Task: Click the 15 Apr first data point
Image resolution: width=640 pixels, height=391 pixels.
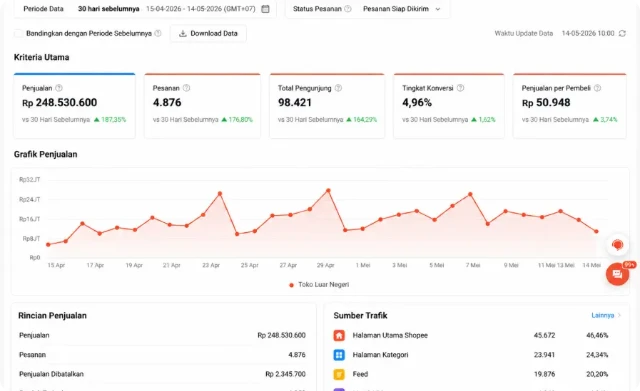Action: [x=48, y=244]
